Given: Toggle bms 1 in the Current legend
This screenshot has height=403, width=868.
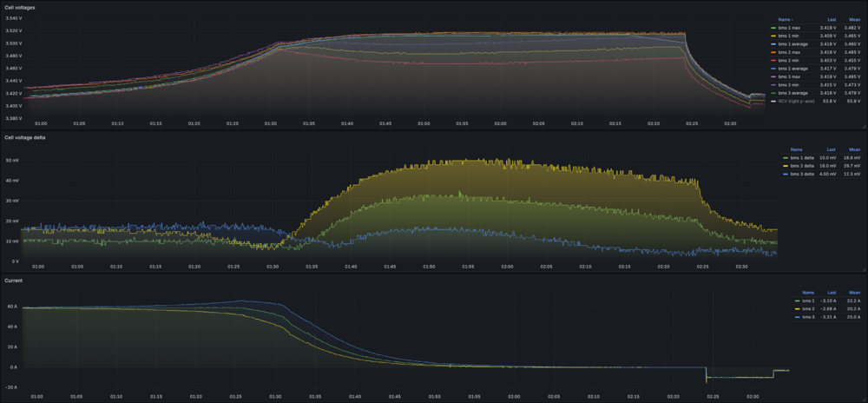Looking at the screenshot, I should pos(809,301).
